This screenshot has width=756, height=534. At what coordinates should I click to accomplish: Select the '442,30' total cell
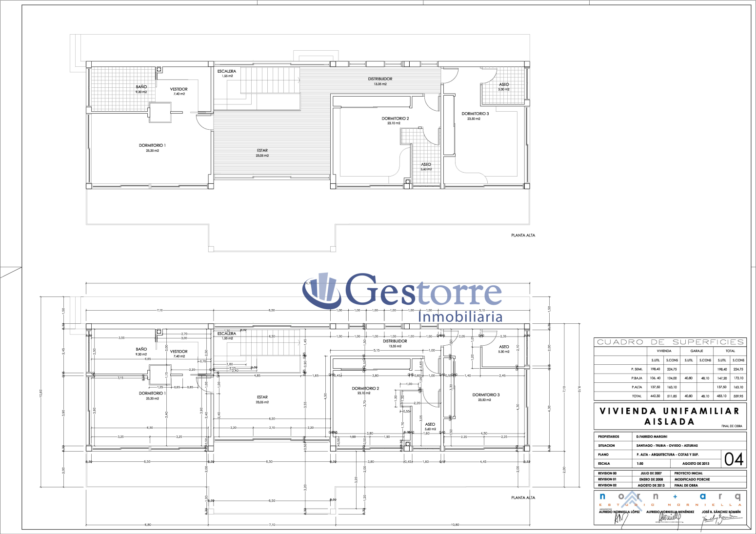[x=655, y=396]
